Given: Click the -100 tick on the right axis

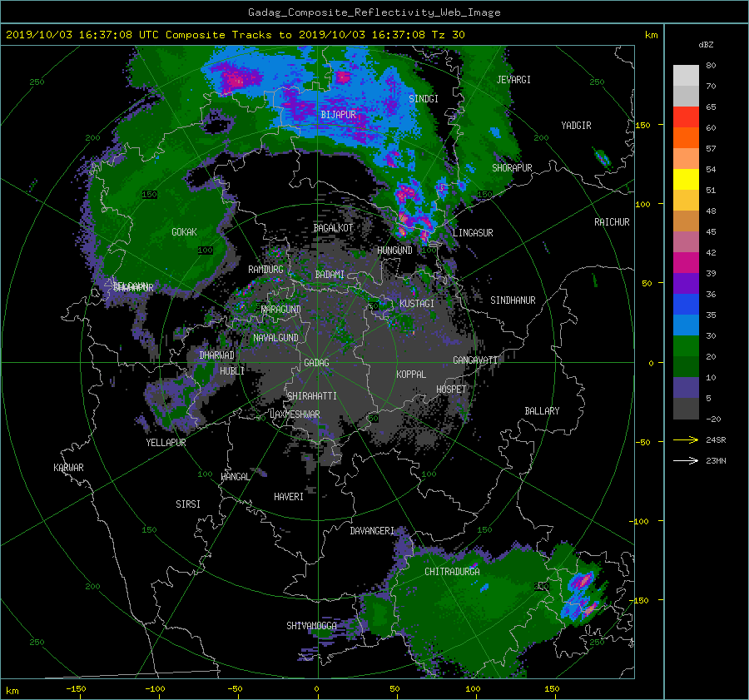Looking at the screenshot, I should 640,521.
